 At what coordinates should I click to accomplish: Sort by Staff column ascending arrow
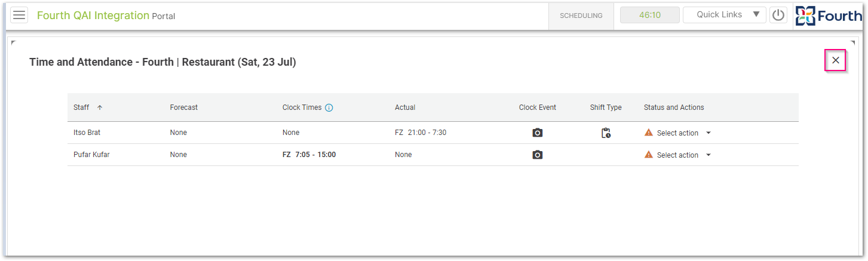(x=100, y=108)
